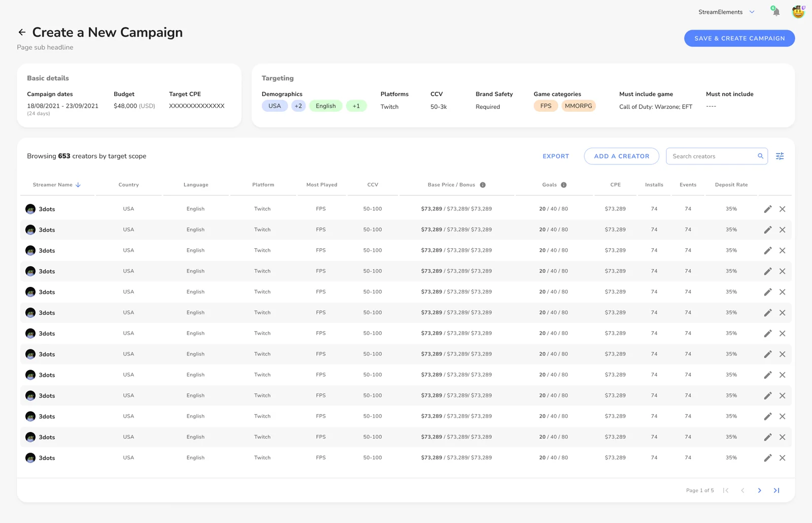
Task: Click the campaign dates 18/08/2021 - 23/09/2021
Action: (x=62, y=106)
